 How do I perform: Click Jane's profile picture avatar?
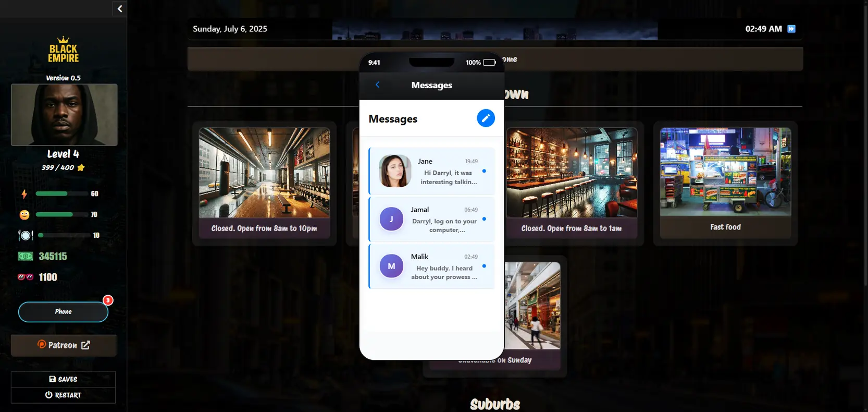[394, 171]
